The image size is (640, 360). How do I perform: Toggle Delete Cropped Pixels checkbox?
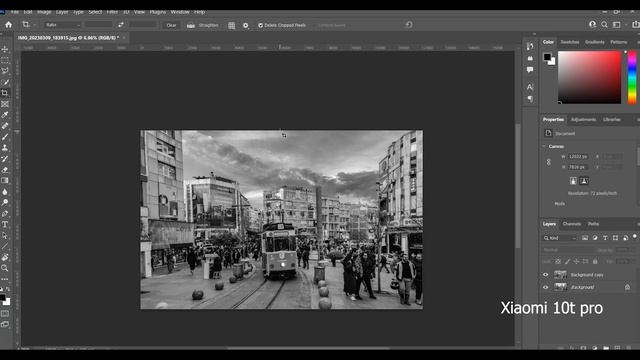click(x=260, y=25)
